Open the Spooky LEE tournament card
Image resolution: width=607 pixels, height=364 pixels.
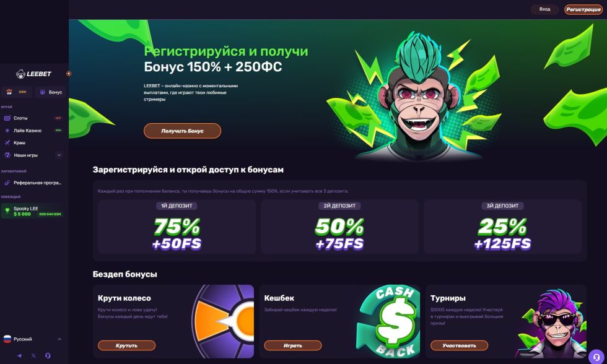pos(32,211)
